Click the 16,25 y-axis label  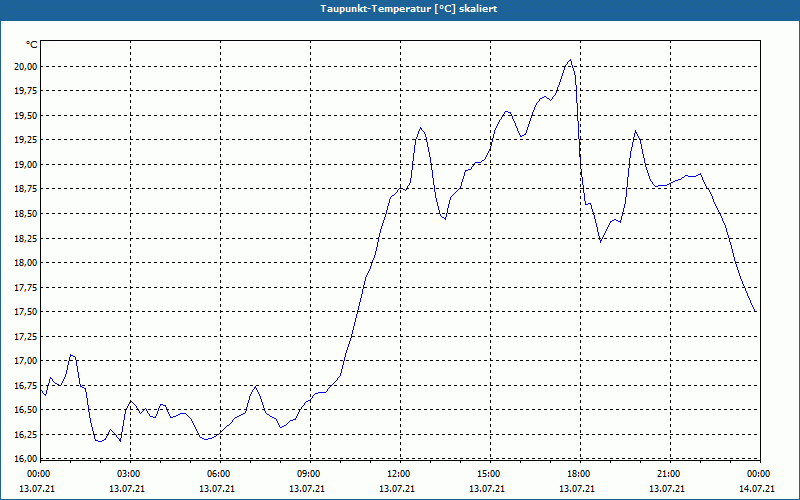coord(26,434)
